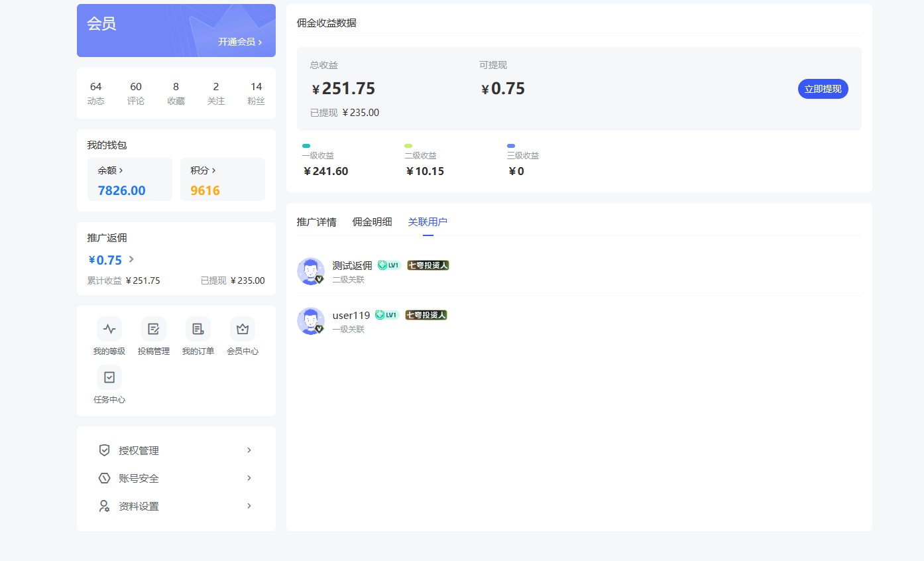Screen dimensions: 924x561
Task: Click 二级收益 value ¥10.15
Action: (x=424, y=171)
